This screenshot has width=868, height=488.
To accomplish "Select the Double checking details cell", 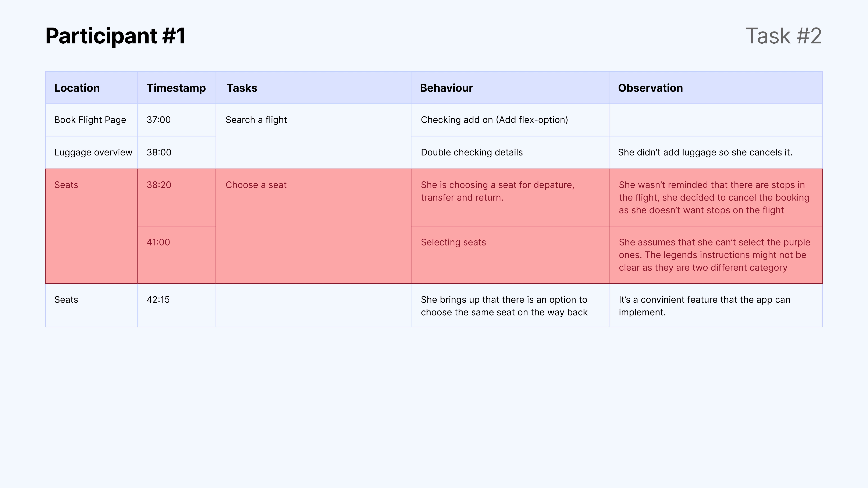I will click(471, 152).
